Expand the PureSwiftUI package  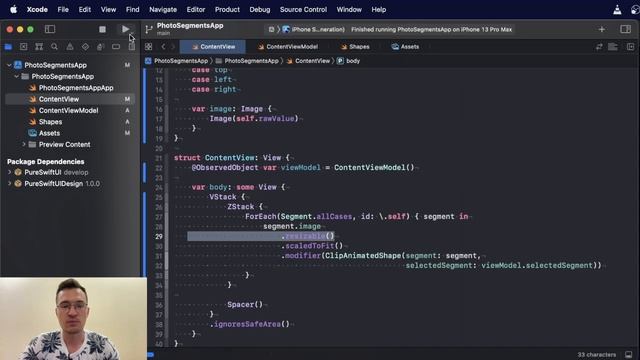(9, 172)
